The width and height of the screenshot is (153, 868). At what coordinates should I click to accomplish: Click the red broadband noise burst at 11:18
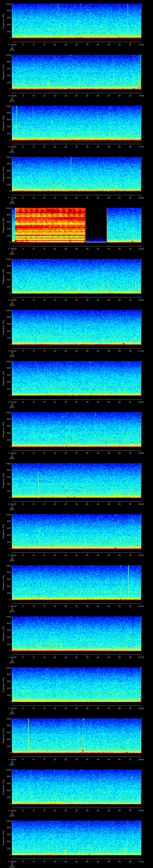(50, 225)
